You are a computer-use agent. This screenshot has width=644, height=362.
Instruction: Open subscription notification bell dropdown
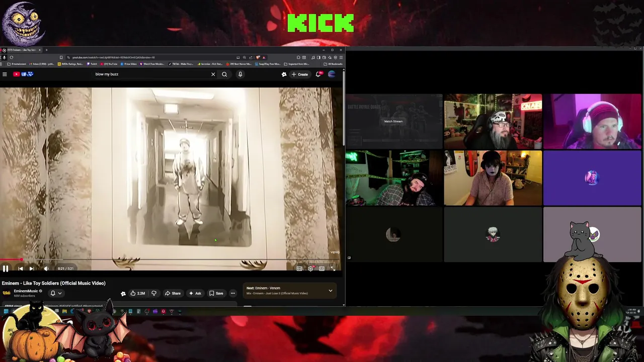point(56,293)
